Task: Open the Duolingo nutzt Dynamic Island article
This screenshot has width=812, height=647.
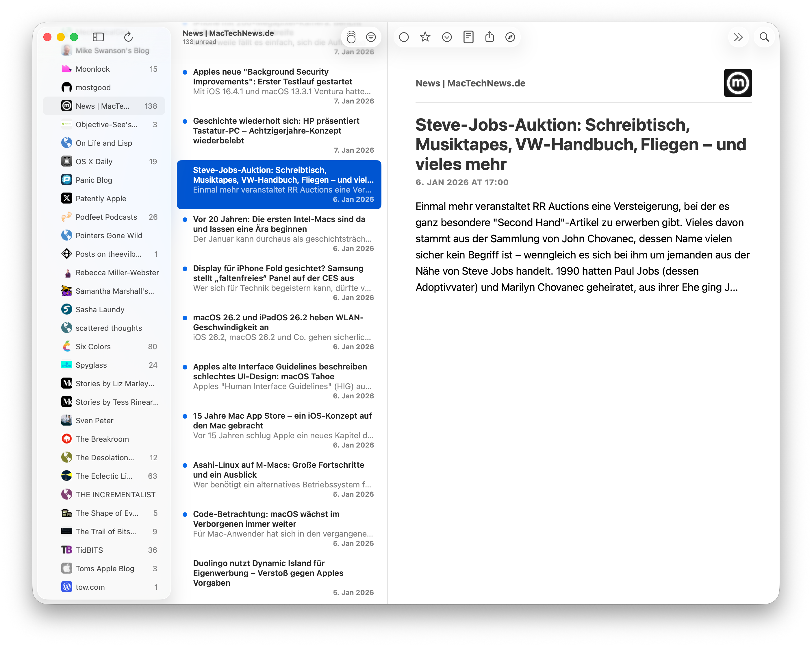Action: [x=268, y=573]
